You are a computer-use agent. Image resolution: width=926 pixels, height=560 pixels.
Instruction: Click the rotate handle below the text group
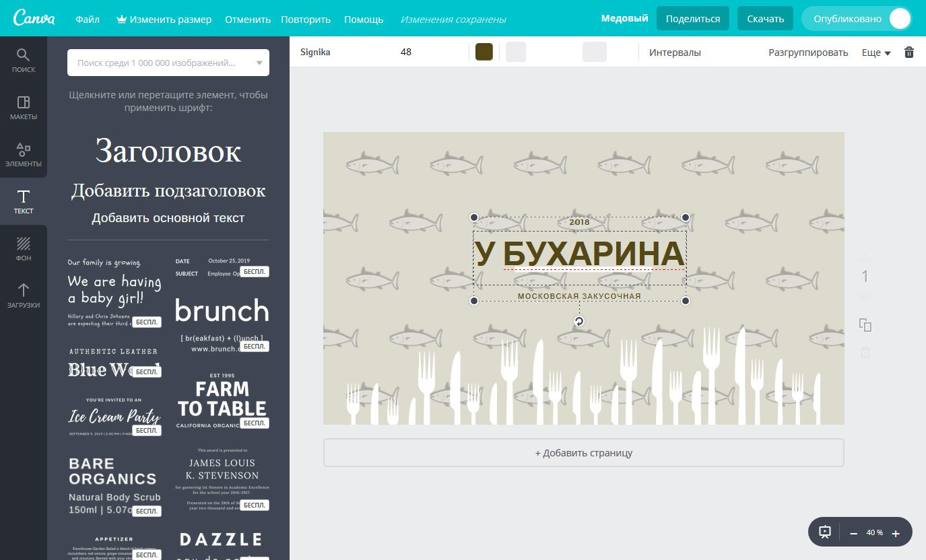pyautogui.click(x=578, y=322)
